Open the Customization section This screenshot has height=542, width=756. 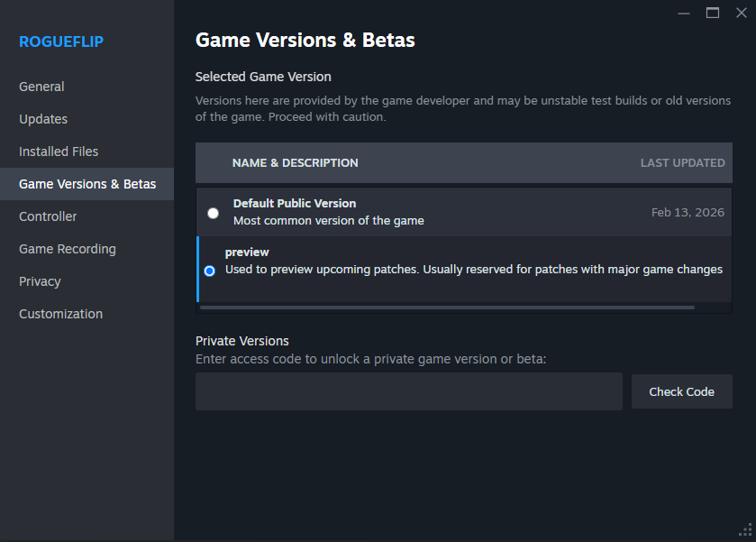tap(60, 314)
